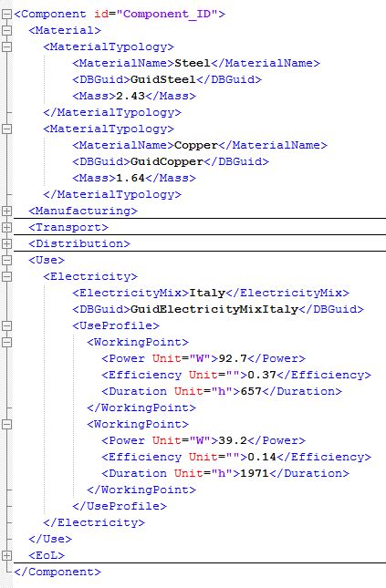Click the Efficiency value 0.37
The width and height of the screenshot is (386, 588).
(x=262, y=375)
